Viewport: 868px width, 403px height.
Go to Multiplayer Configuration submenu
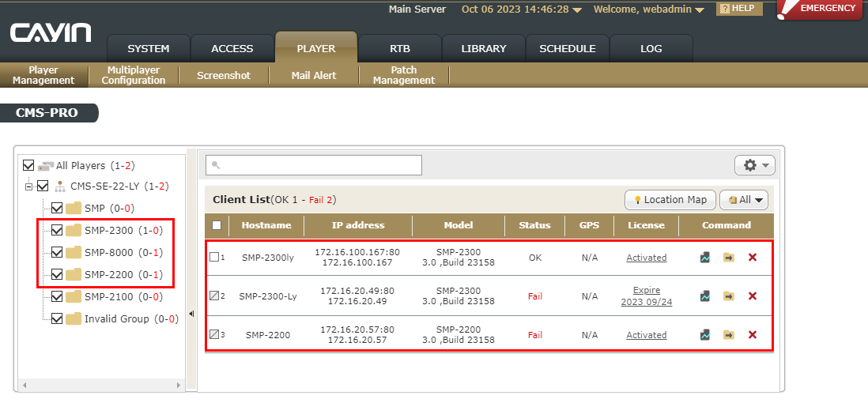[134, 75]
